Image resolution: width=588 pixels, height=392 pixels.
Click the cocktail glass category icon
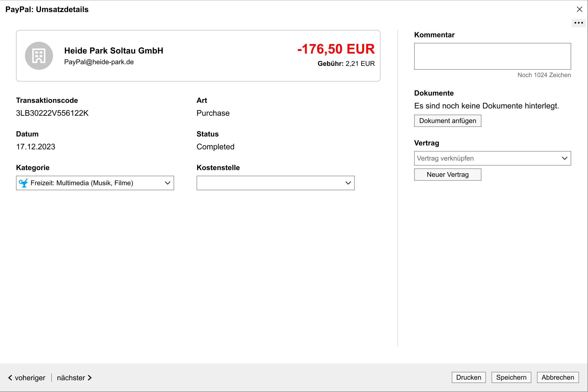click(x=24, y=183)
